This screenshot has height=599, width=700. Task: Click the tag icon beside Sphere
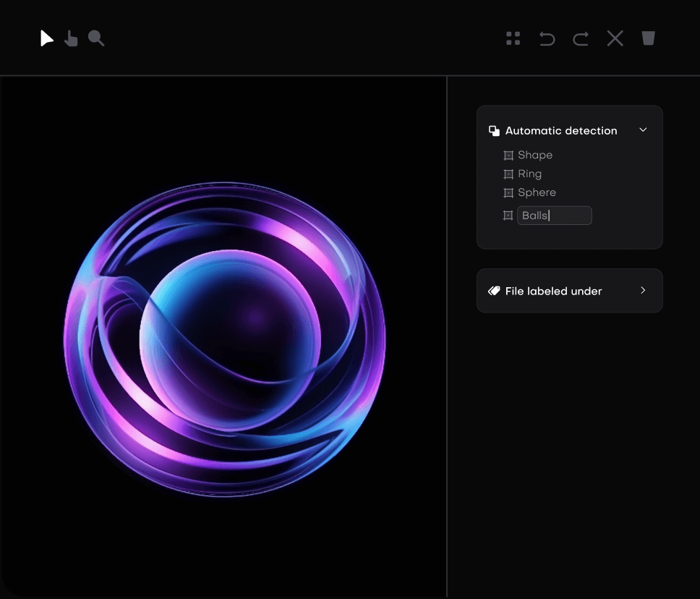point(508,192)
